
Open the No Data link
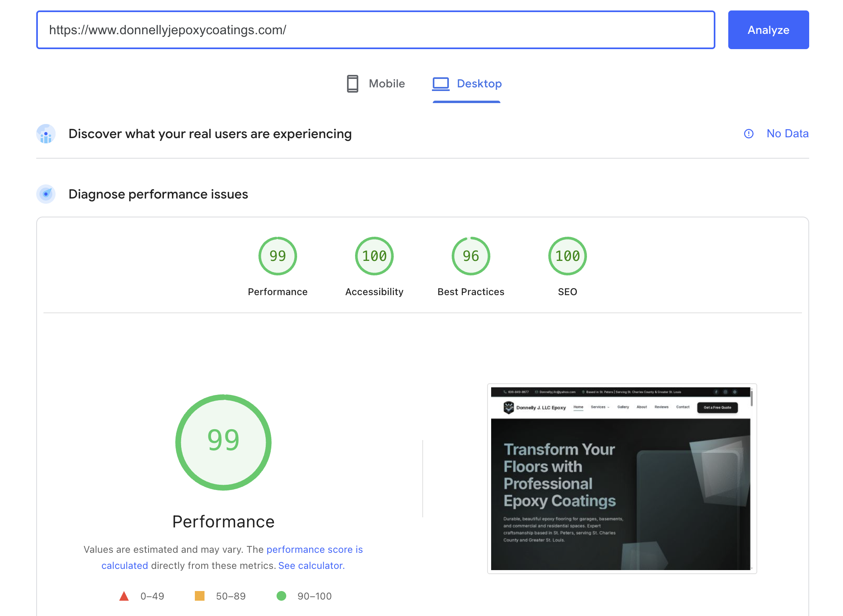[787, 133]
